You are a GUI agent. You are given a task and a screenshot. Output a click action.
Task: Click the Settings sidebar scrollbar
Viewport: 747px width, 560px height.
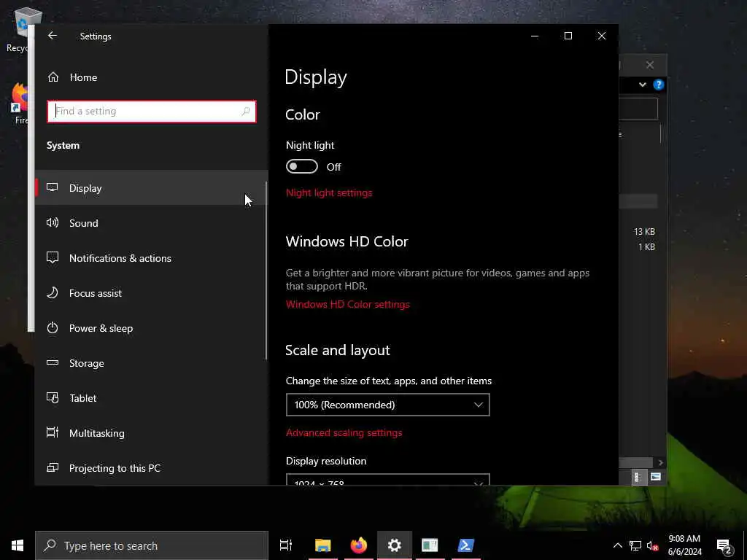point(266,270)
